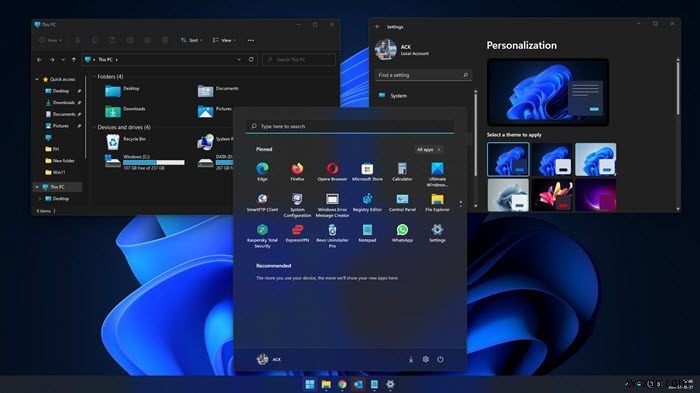Open System category in Settings sidebar
The image size is (700, 393).
tap(393, 96)
